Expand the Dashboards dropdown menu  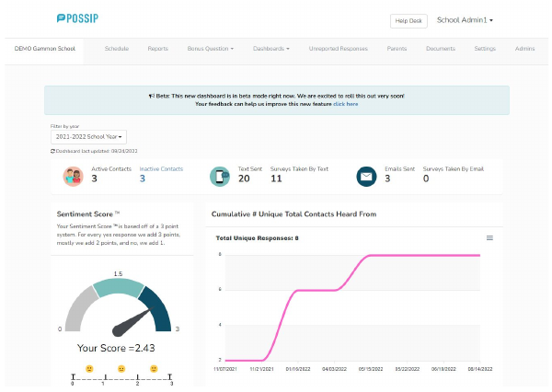(x=271, y=49)
